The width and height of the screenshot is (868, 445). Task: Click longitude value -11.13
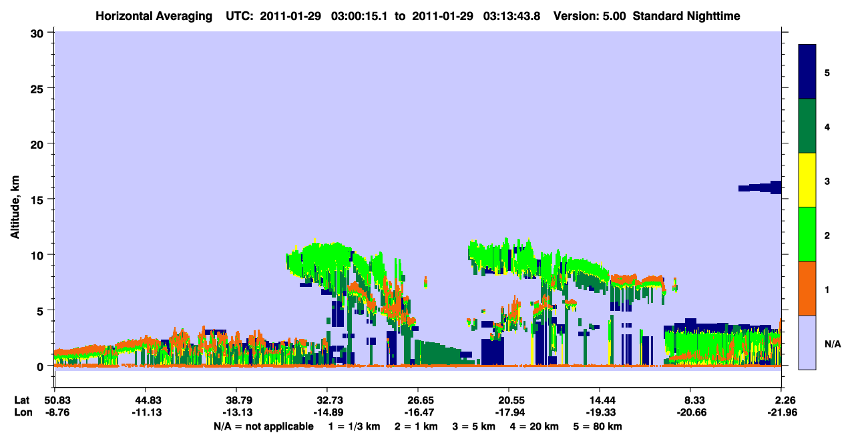pyautogui.click(x=146, y=412)
